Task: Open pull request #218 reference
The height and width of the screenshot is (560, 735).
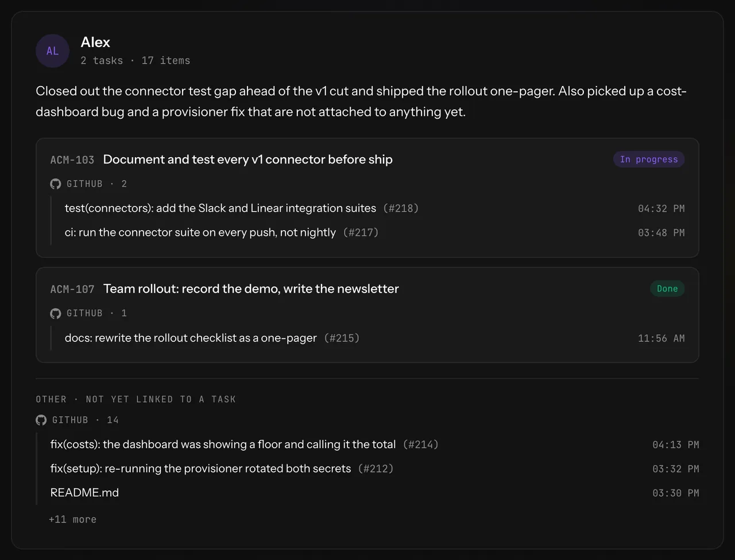Action: [x=401, y=208]
